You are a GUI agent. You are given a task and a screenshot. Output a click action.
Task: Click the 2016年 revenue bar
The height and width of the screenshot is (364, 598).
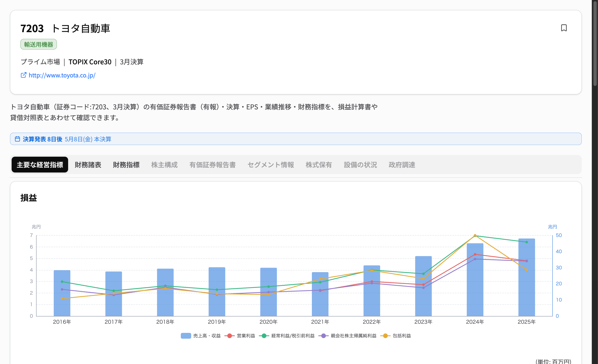tap(62, 293)
